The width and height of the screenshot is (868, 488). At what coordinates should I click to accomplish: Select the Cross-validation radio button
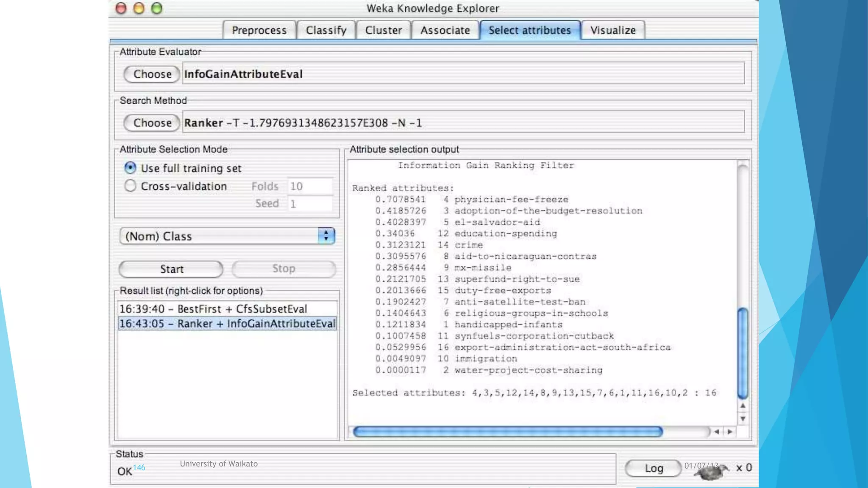pos(130,186)
